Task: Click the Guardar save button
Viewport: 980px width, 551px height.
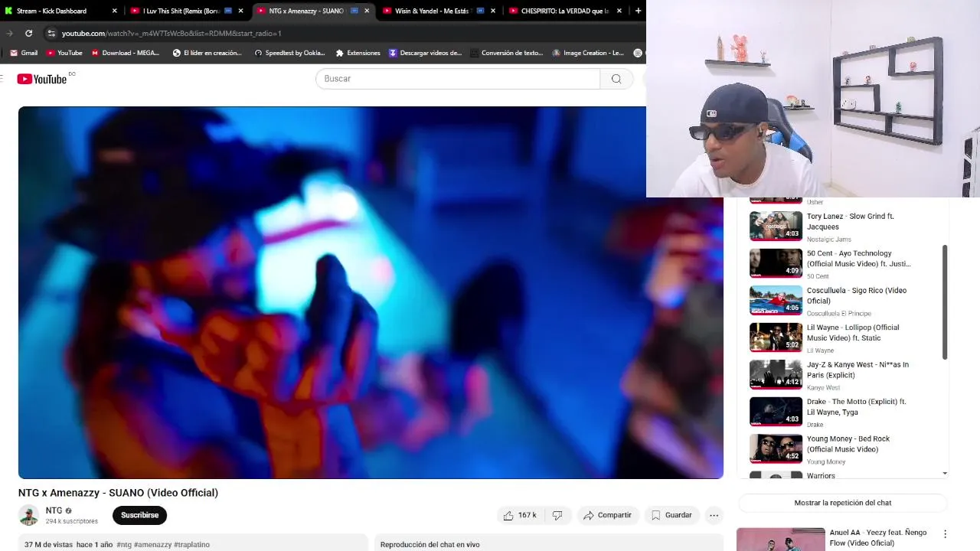Action: tap(671, 515)
